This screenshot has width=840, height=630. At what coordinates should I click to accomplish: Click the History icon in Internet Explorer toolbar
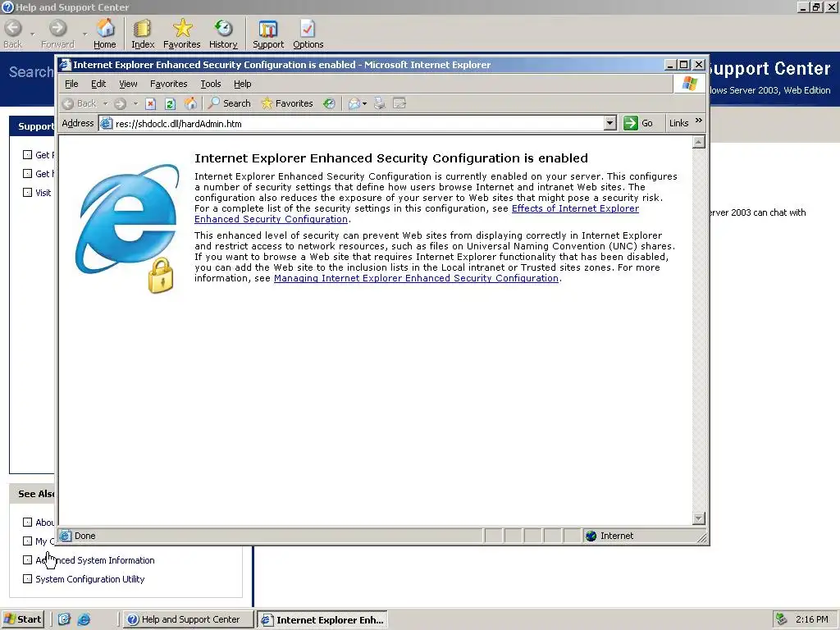pos(329,103)
